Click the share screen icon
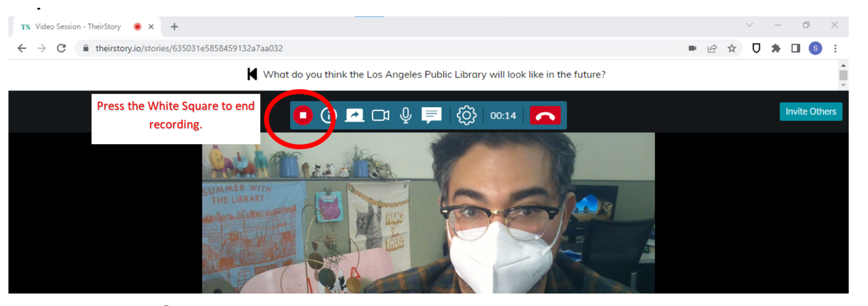 [x=354, y=115]
